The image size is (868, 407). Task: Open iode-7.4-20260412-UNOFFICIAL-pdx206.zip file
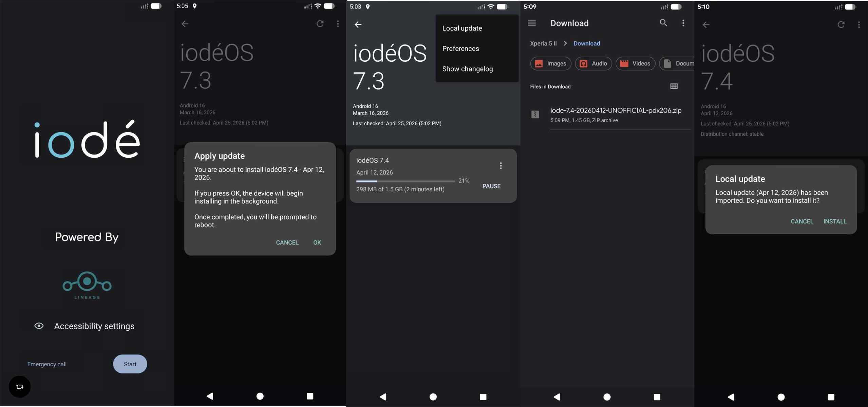[x=616, y=111]
